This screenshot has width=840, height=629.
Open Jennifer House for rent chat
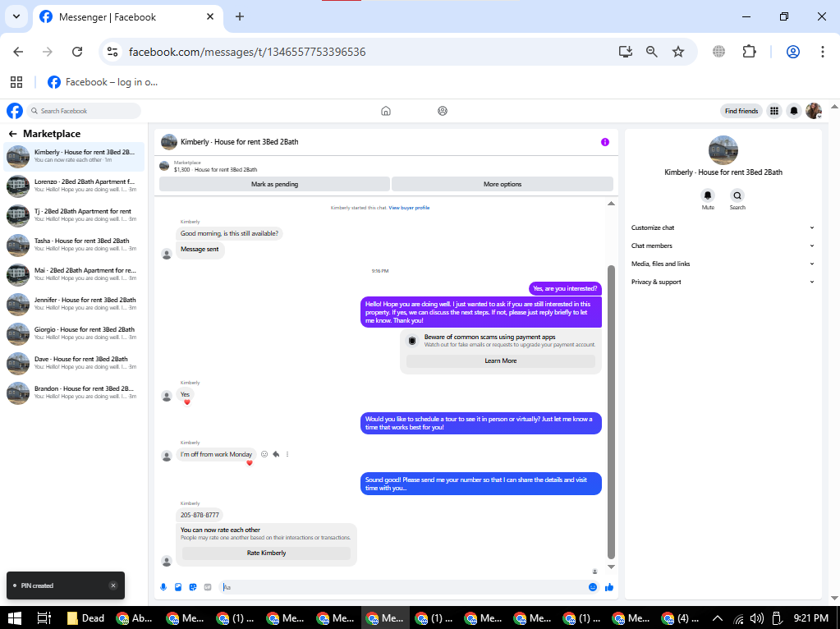pos(74,304)
